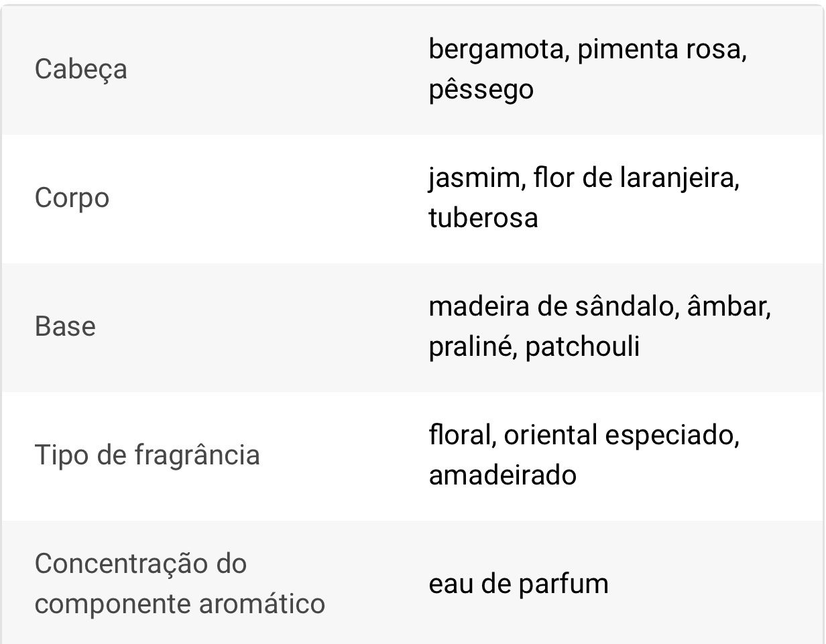The width and height of the screenshot is (826, 644).
Task: Click the Base row label
Action: pos(65,326)
